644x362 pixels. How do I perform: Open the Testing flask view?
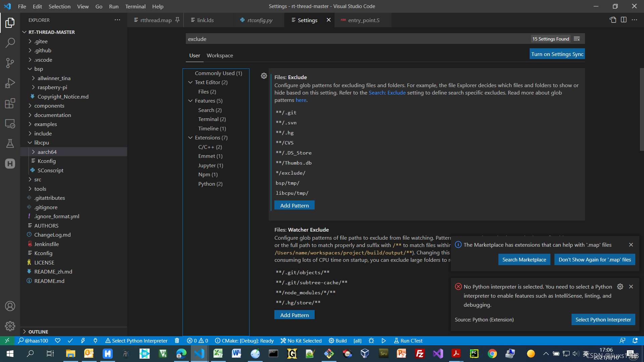[10, 143]
